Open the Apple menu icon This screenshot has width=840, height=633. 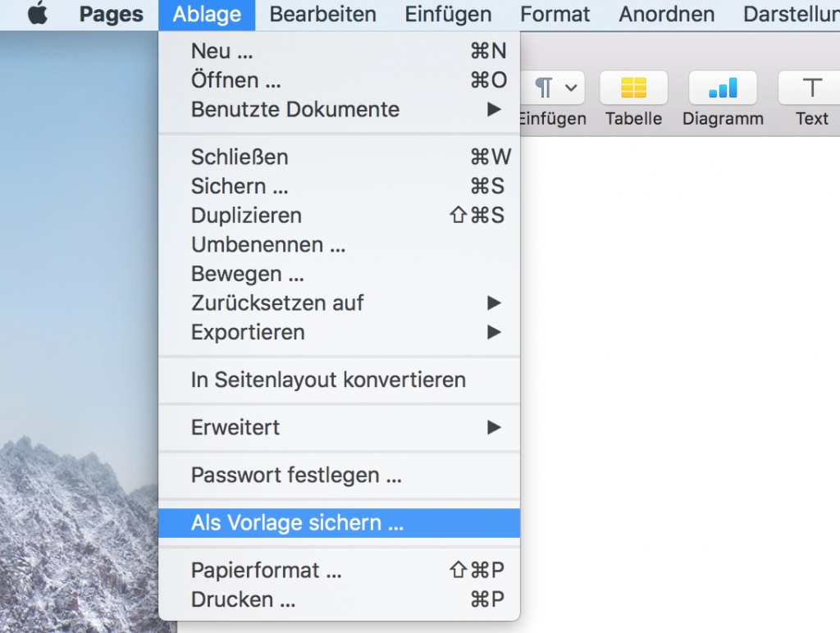coord(37,15)
